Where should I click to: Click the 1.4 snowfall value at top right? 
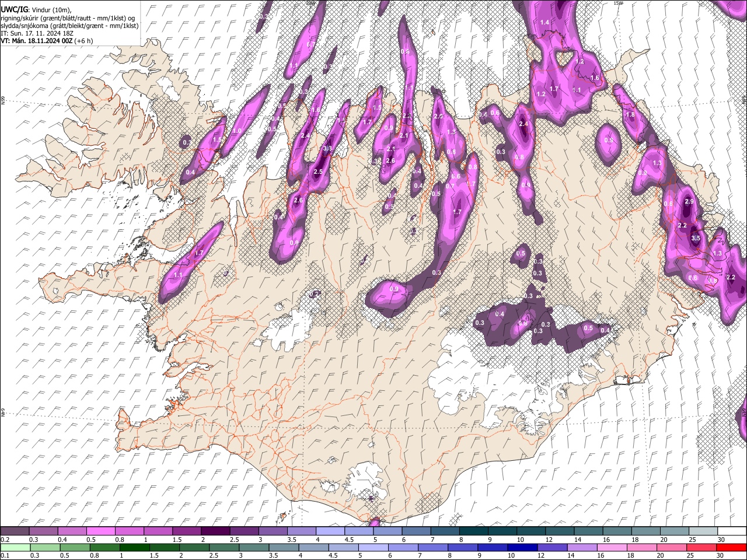point(545,22)
